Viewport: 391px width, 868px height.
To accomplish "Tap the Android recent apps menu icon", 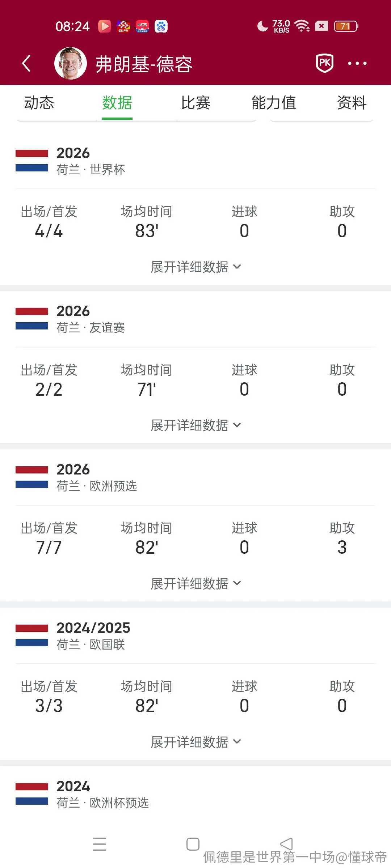I will tap(99, 844).
